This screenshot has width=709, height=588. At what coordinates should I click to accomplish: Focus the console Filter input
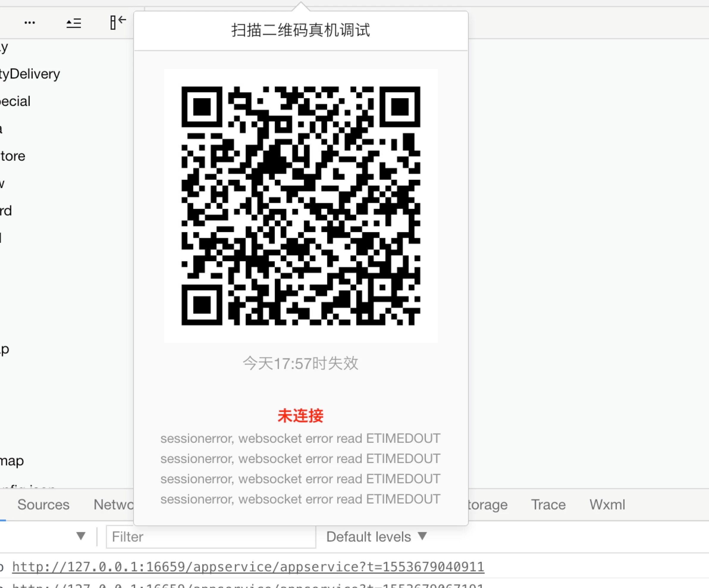coord(211,537)
